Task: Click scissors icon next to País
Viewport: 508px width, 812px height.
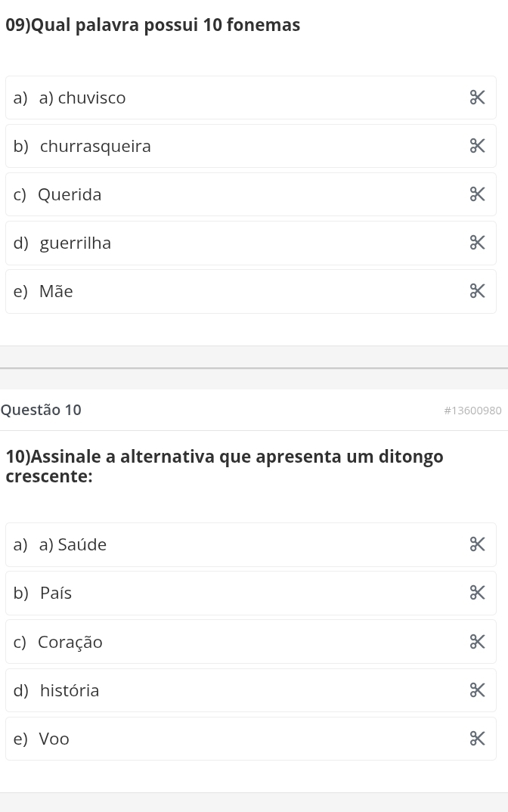Action: click(477, 593)
